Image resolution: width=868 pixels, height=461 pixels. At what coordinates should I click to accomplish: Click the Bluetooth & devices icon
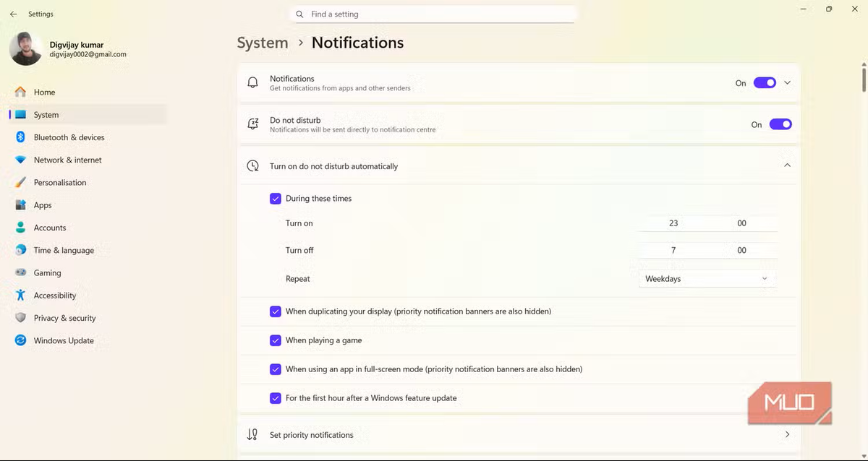[20, 137]
